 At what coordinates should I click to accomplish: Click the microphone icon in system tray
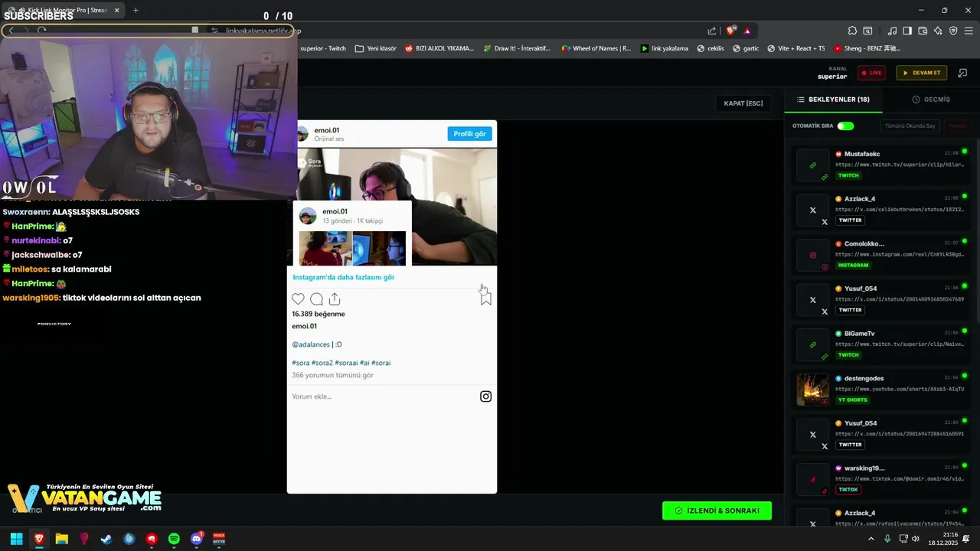click(x=887, y=539)
